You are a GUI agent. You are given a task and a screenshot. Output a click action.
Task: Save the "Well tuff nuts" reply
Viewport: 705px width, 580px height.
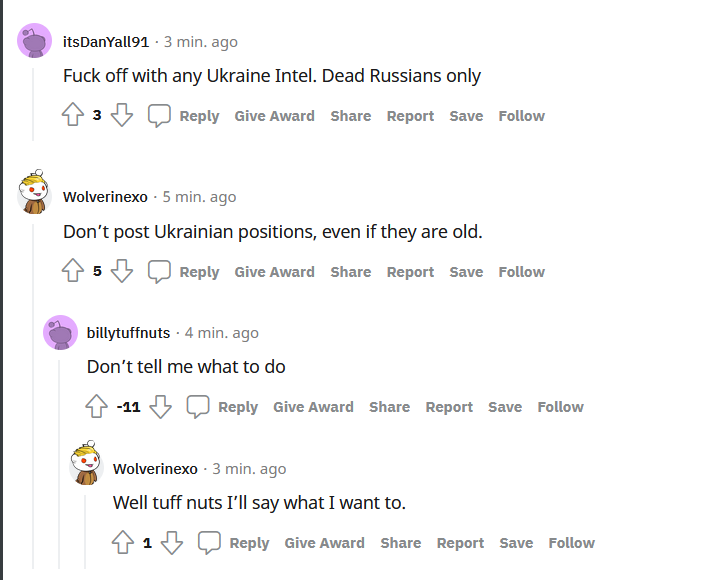point(516,543)
